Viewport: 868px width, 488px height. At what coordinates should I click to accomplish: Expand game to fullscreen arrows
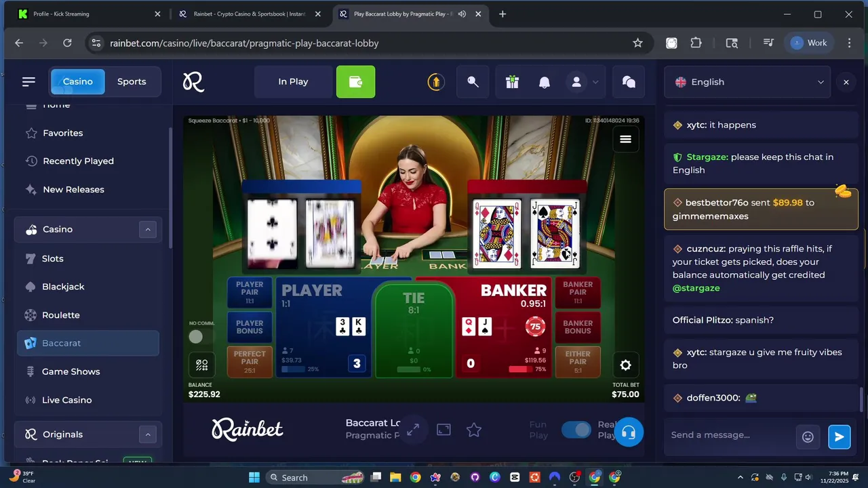[x=412, y=430]
